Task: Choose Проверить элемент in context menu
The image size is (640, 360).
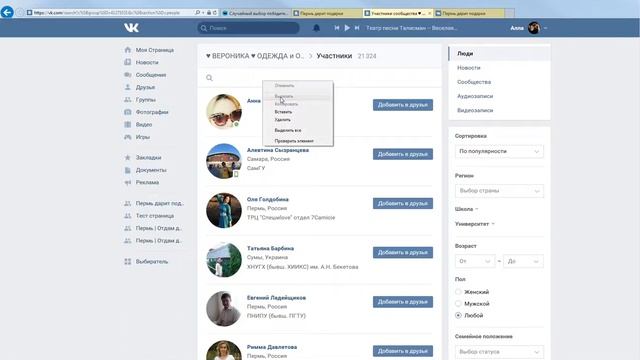Action: [294, 141]
